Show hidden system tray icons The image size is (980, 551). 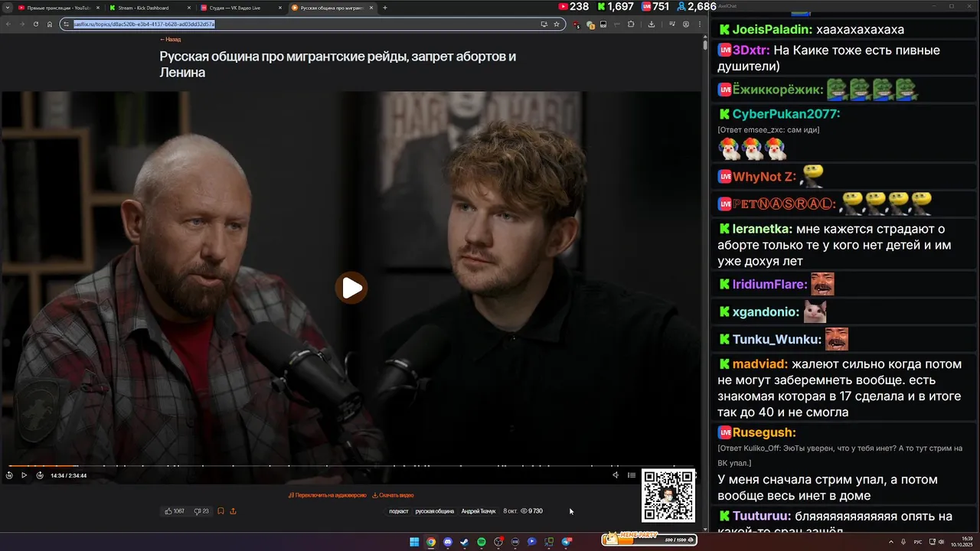(x=891, y=542)
